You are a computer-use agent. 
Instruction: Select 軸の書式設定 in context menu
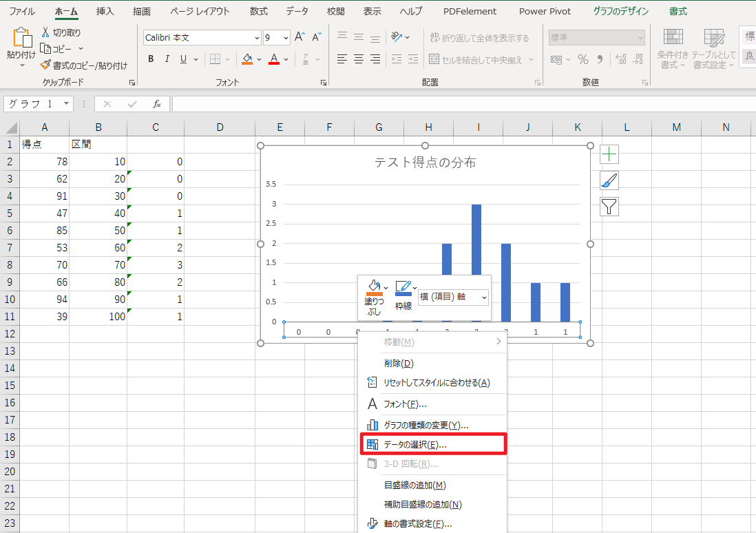[417, 524]
